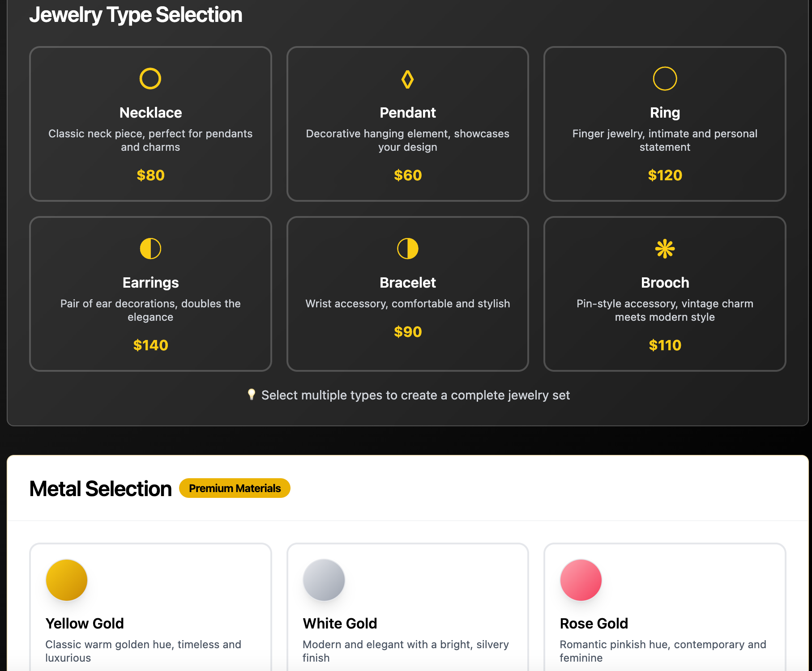The width and height of the screenshot is (812, 671).
Task: Click the lightbulb tip icon
Action: (x=252, y=394)
